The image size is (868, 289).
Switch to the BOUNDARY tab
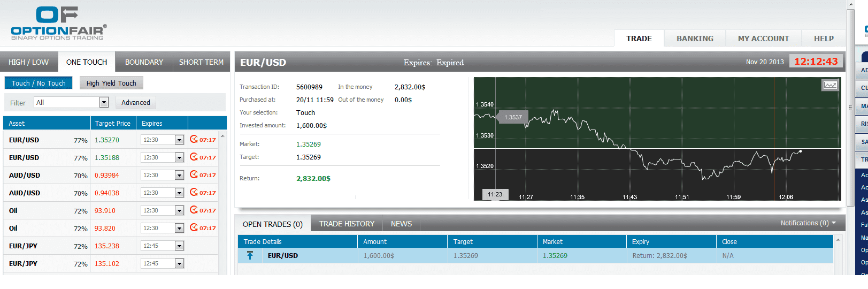coord(144,62)
